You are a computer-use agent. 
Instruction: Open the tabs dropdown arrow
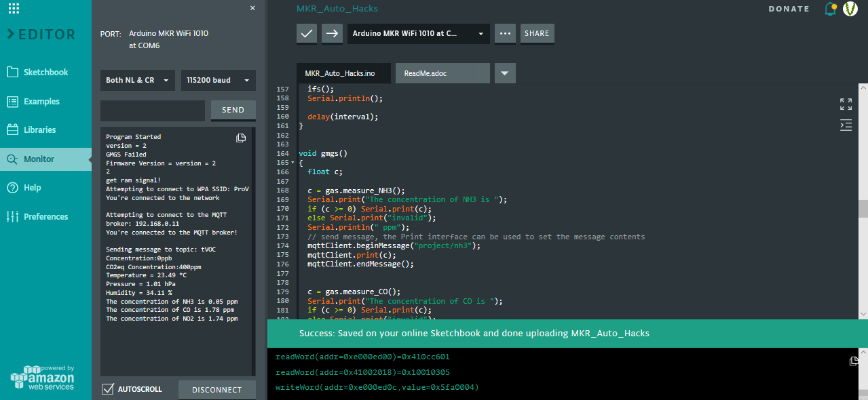click(505, 73)
